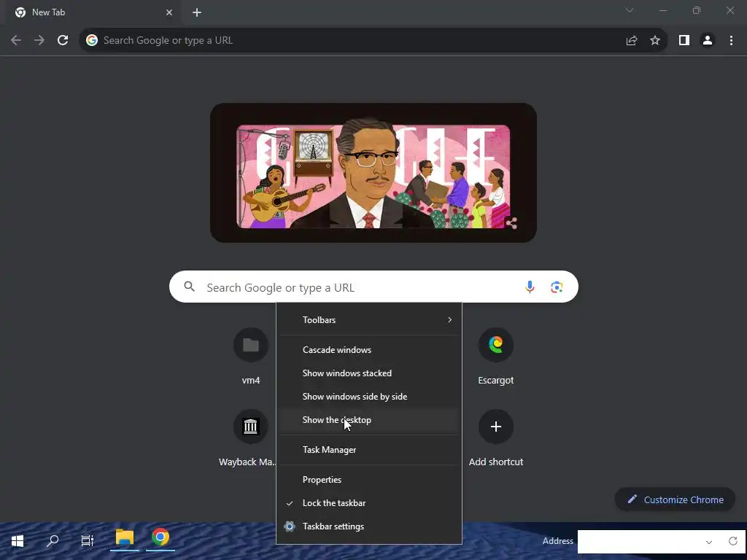Image resolution: width=747 pixels, height=560 pixels.
Task: Open the Chrome profile avatar icon
Action: tap(708, 41)
